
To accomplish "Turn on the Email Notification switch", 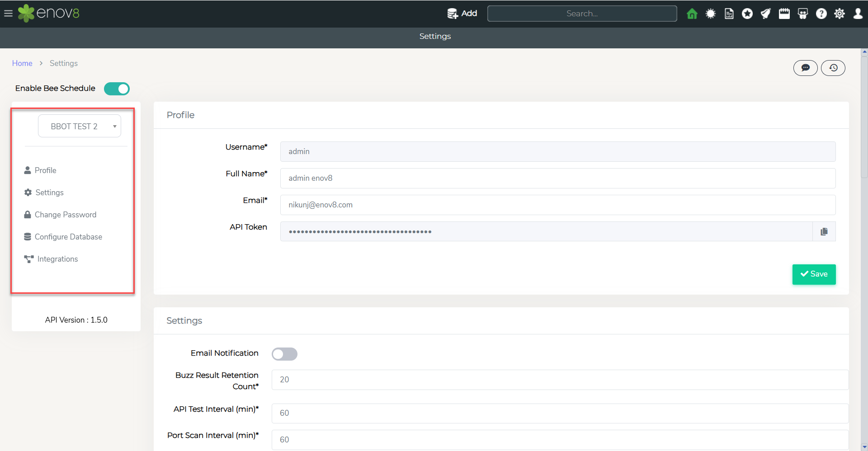I will [x=284, y=354].
